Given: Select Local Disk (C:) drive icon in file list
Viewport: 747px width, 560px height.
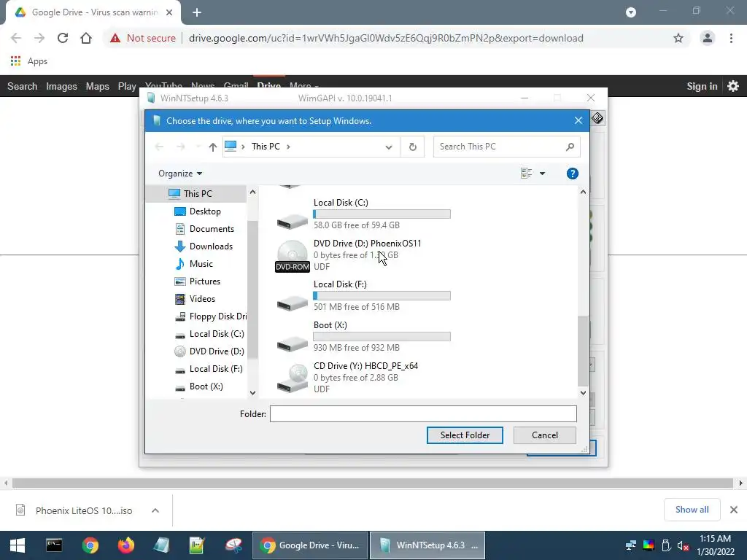Looking at the screenshot, I should click(x=293, y=221).
